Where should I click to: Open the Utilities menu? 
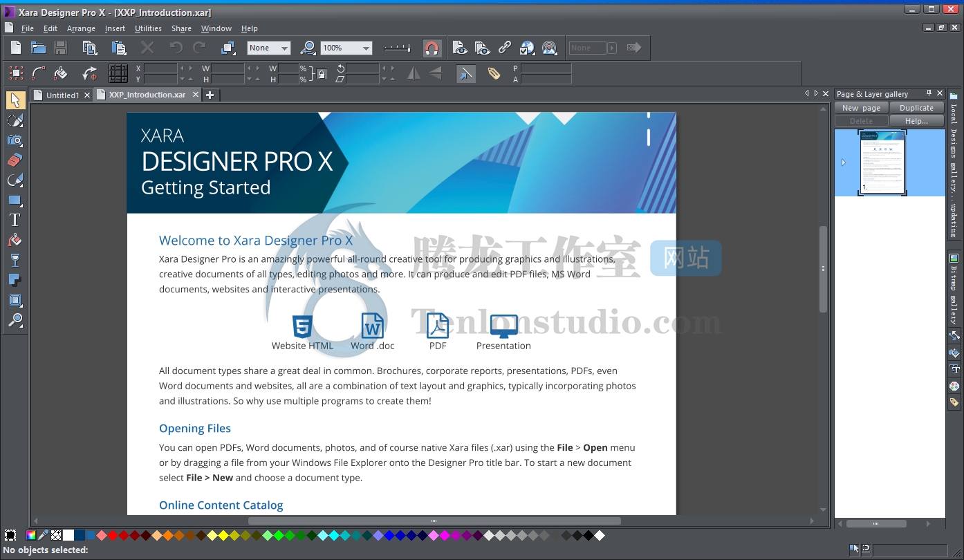pyautogui.click(x=148, y=28)
